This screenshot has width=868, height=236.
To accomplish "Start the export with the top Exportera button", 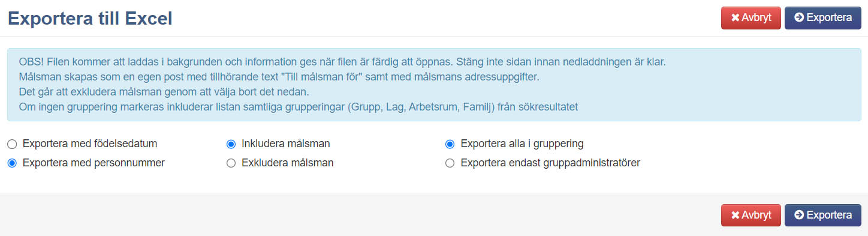I will pos(822,18).
